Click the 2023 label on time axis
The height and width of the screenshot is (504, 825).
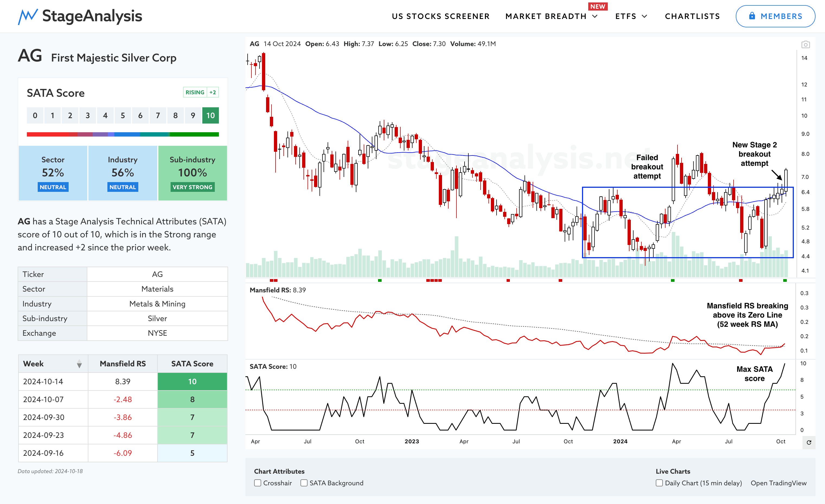[411, 441]
